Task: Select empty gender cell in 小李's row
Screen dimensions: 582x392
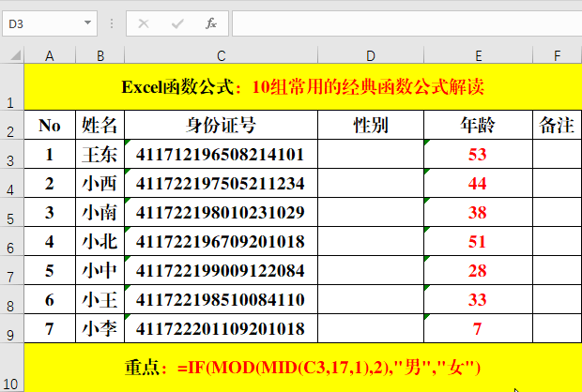Action: (371, 328)
